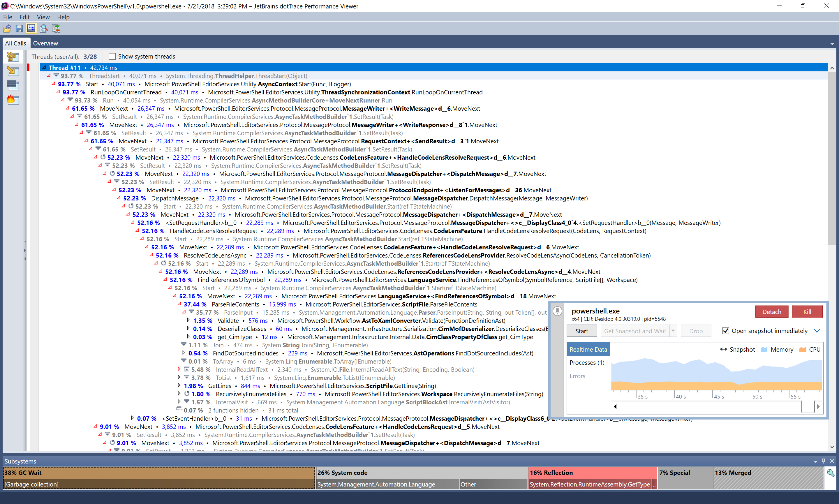Click the Get Snapshot and Wait button
This screenshot has height=504, width=839.
tap(635, 331)
